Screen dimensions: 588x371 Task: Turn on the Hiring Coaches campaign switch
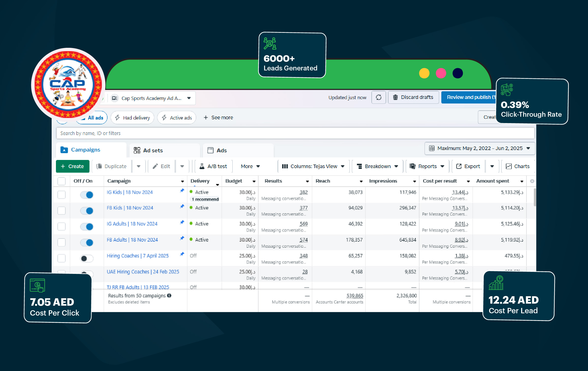pyautogui.click(x=87, y=259)
